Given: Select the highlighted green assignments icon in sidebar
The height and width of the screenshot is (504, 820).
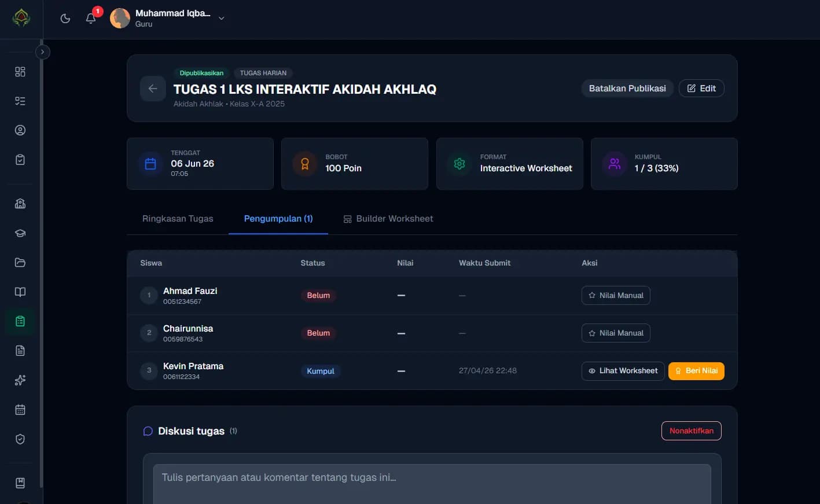Looking at the screenshot, I should click(x=20, y=321).
